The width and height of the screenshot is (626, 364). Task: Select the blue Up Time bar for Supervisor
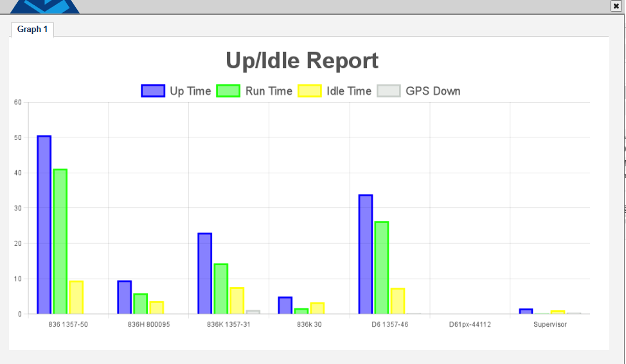(526, 311)
